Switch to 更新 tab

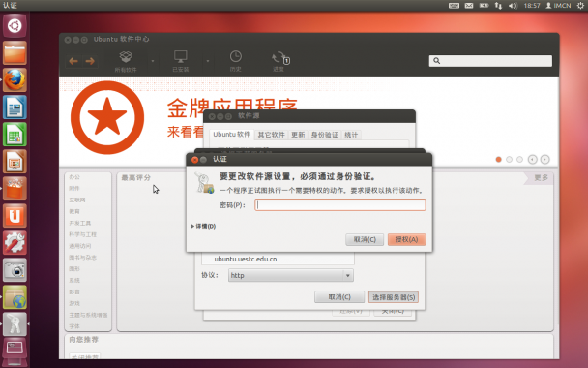click(x=298, y=135)
